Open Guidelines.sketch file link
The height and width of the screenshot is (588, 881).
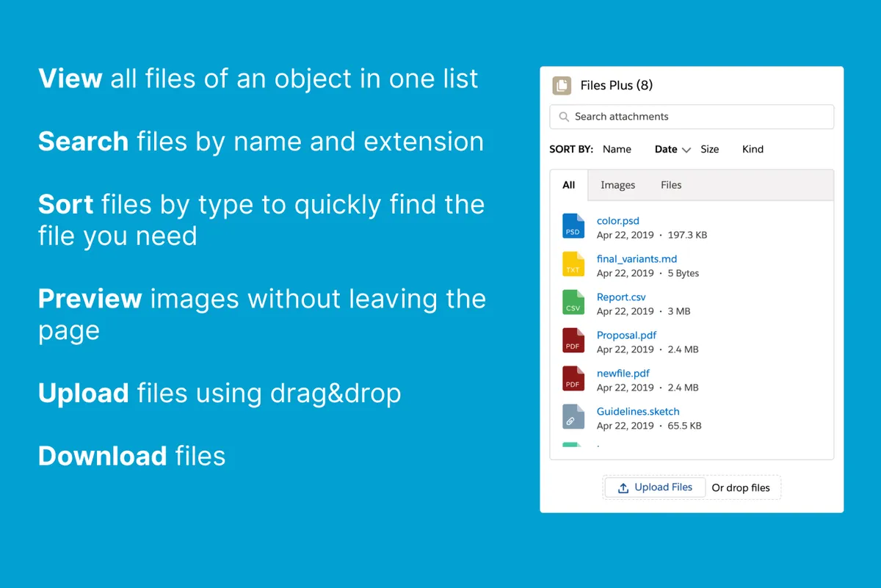(638, 412)
